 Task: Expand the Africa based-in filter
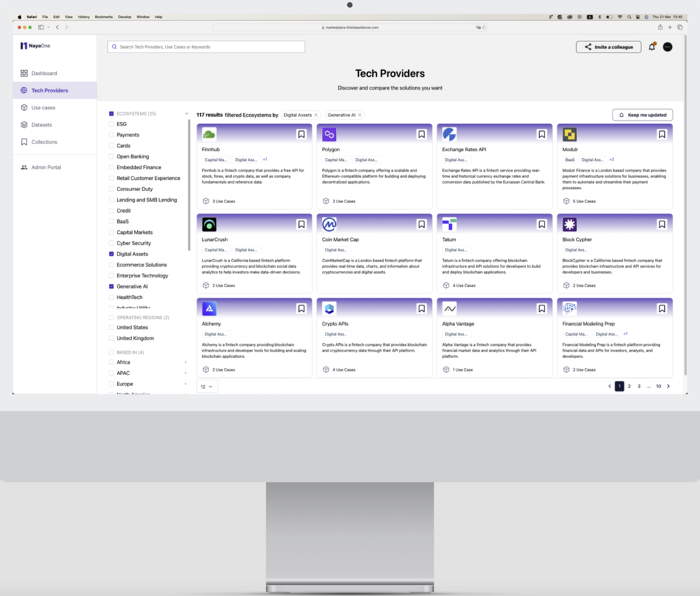[x=185, y=362]
